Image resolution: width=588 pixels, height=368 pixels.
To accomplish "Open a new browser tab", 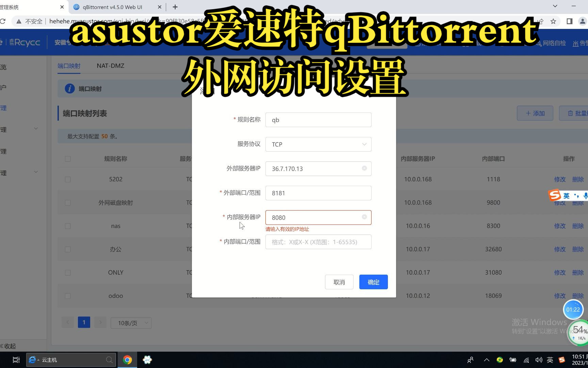I will pos(175,7).
